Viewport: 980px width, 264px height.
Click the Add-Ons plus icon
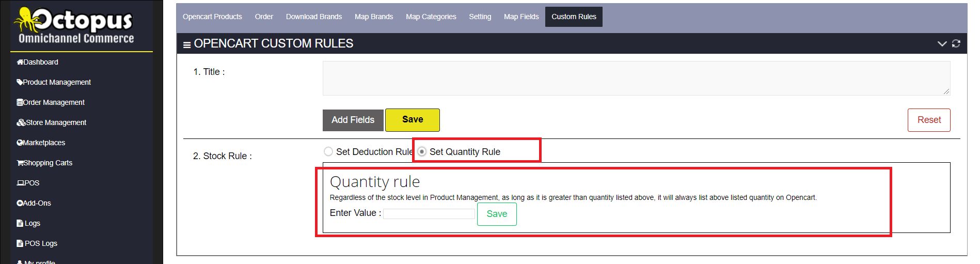(x=20, y=203)
